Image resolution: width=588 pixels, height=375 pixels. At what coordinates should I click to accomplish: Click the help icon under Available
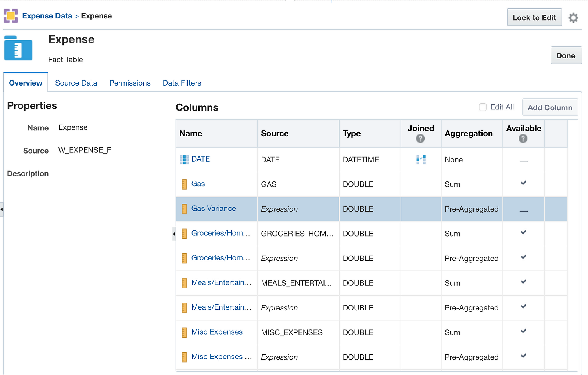click(523, 138)
